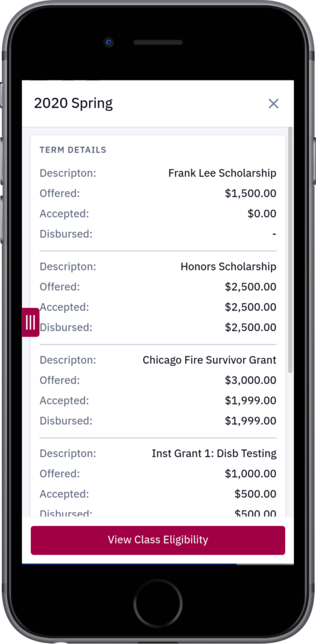Click the vertical scrollbar thumb

290,250
